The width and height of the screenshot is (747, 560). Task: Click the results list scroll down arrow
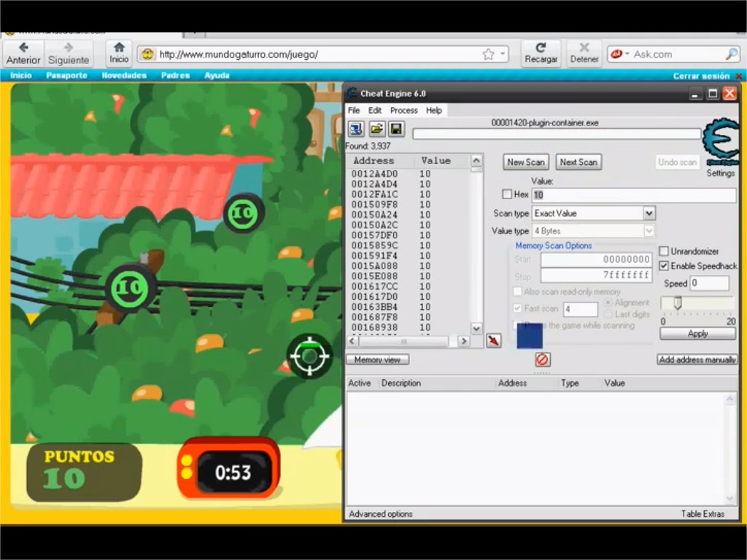[476, 328]
